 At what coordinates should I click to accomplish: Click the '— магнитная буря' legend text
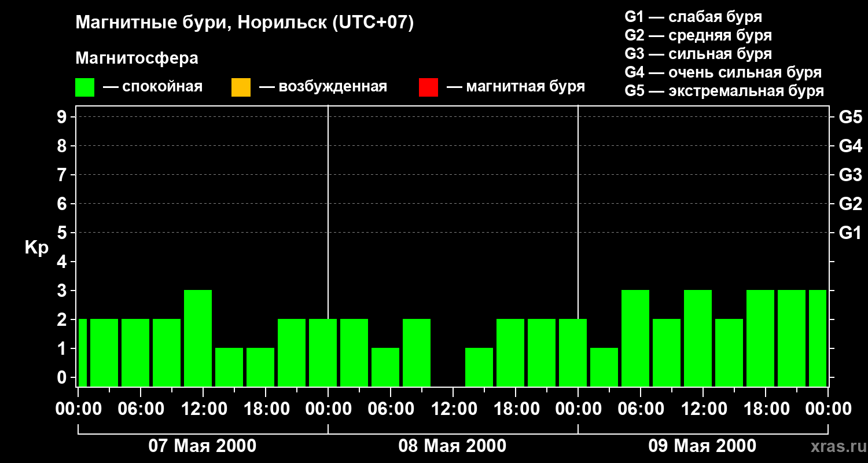pyautogui.click(x=516, y=87)
